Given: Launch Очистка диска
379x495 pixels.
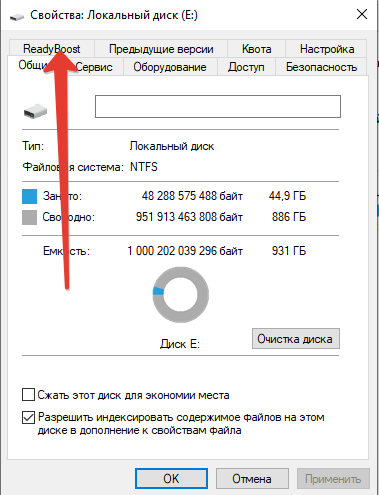Looking at the screenshot, I should pos(296,339).
